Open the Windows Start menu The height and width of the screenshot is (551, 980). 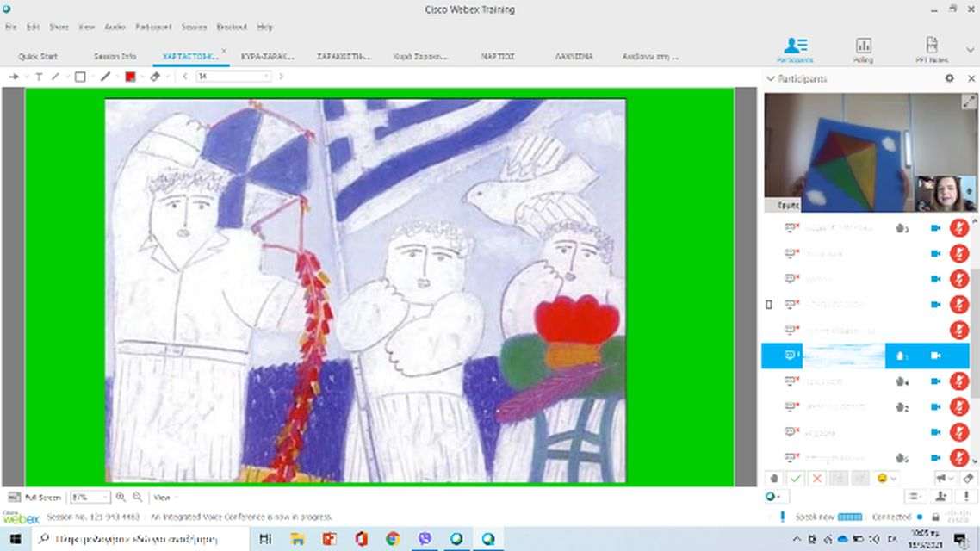(x=15, y=538)
